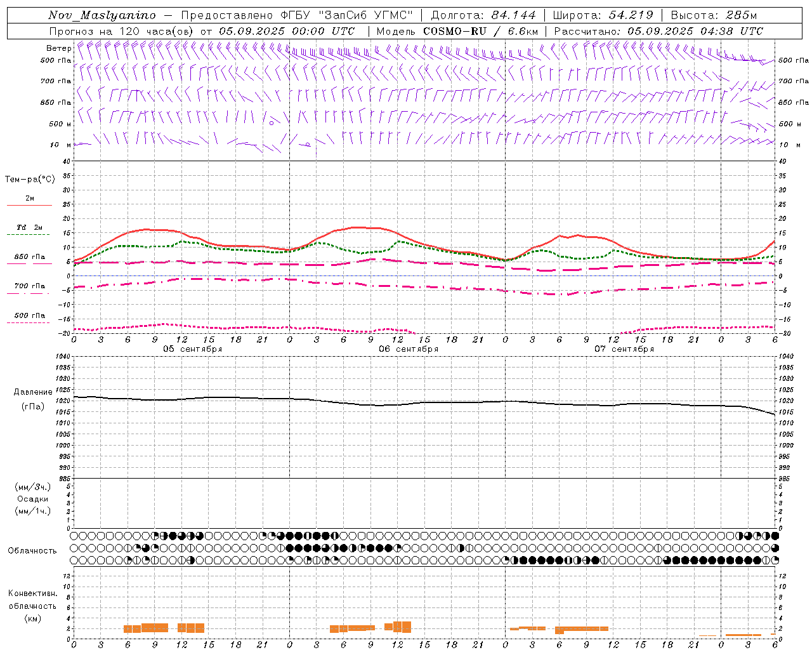Click the Td 2м dew point legend entry

(x=30, y=227)
